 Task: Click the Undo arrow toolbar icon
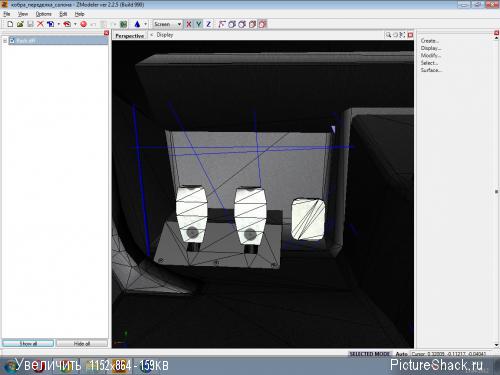[x=94, y=24]
